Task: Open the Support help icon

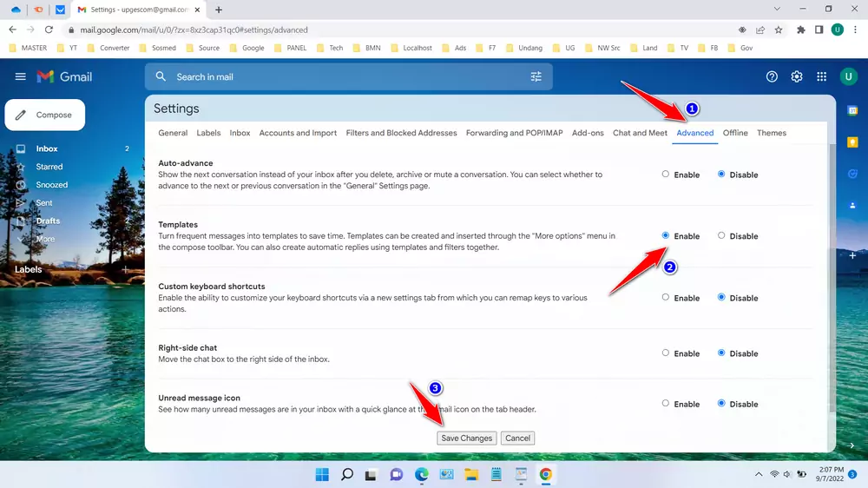Action: pos(772,77)
